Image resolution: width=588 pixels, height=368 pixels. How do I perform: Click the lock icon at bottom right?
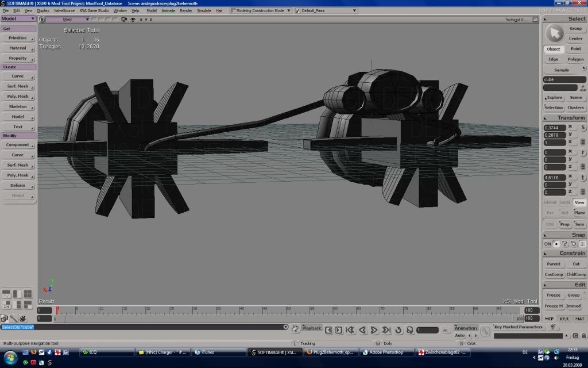pyautogui.click(x=583, y=336)
